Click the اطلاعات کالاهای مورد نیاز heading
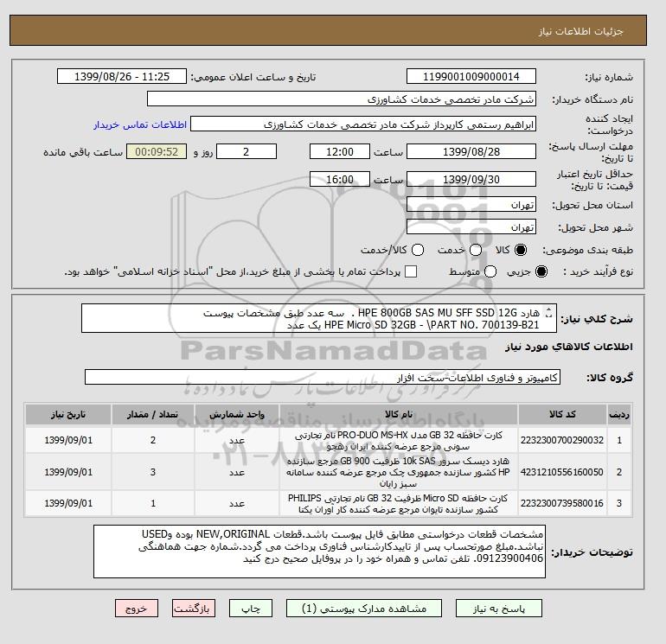This screenshot has width=666, height=644. 569,347
